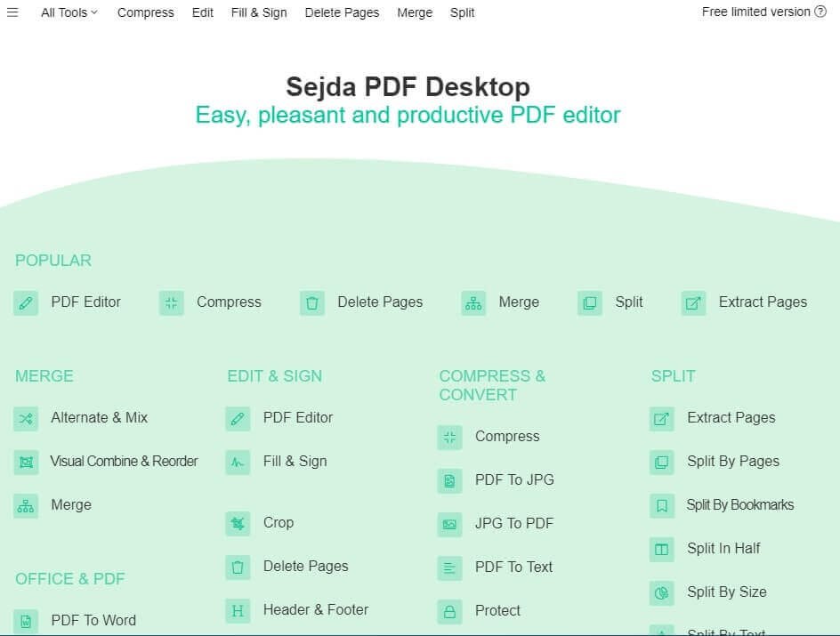
Task: Click the Split icon under Popular
Action: click(590, 303)
